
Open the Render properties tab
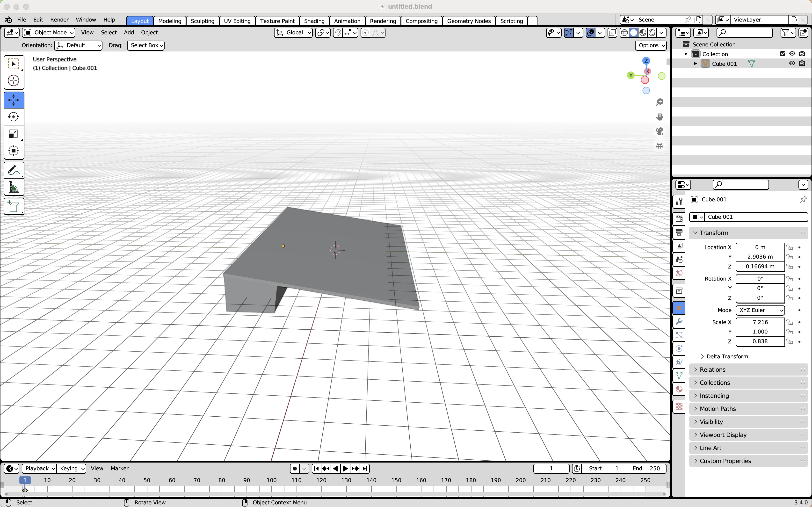click(x=679, y=219)
